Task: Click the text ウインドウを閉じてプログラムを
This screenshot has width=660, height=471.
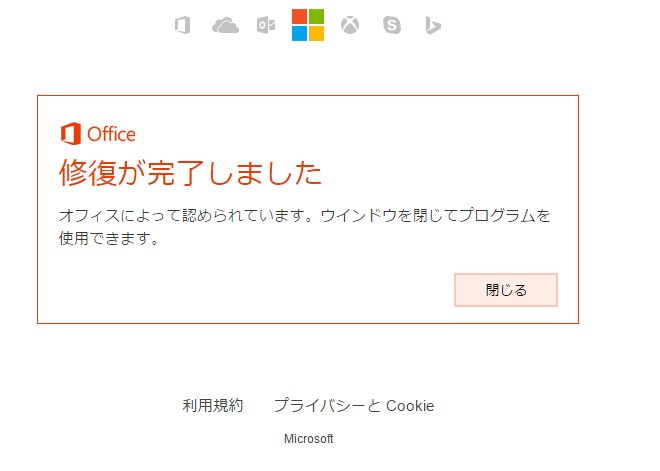Action: point(436,216)
